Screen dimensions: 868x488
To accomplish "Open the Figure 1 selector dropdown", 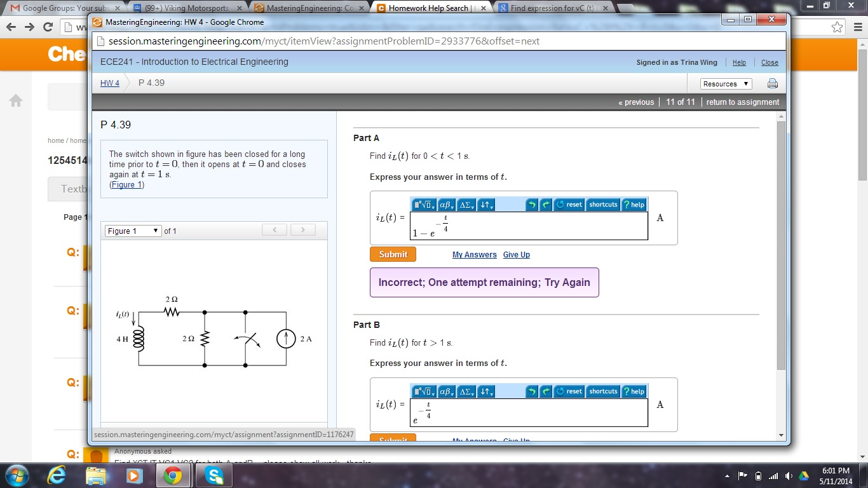I will [133, 231].
